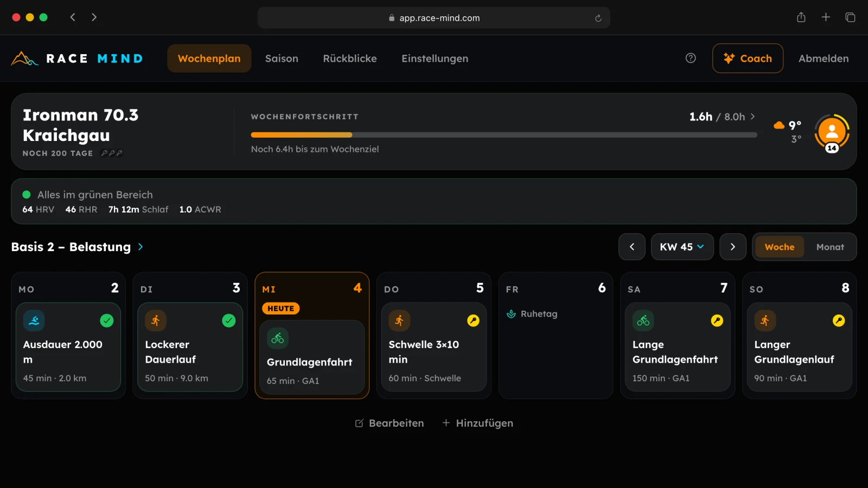The width and height of the screenshot is (868, 488).
Task: Go back with browser back arrow
Action: tap(73, 17)
